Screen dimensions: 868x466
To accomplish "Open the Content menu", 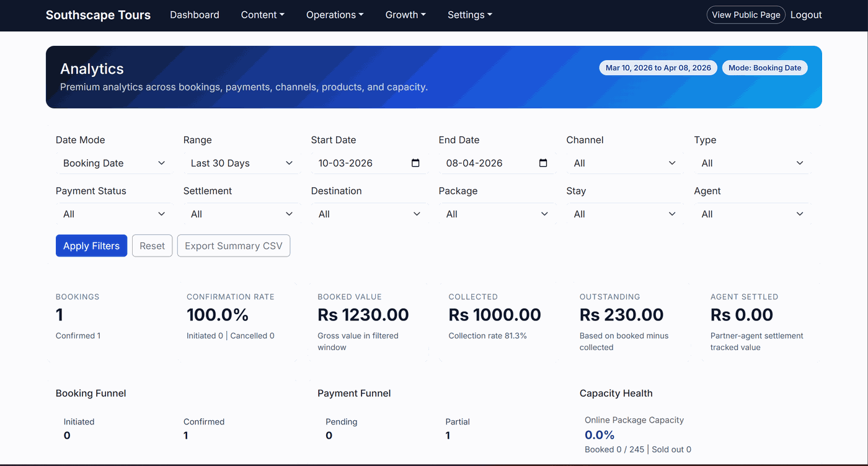I will (x=263, y=15).
